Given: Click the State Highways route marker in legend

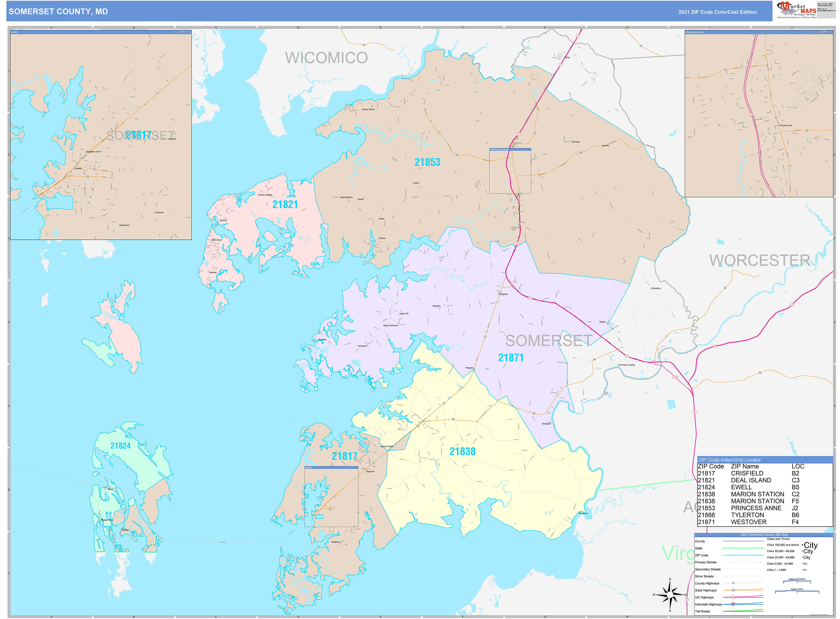Looking at the screenshot, I should coord(733,590).
